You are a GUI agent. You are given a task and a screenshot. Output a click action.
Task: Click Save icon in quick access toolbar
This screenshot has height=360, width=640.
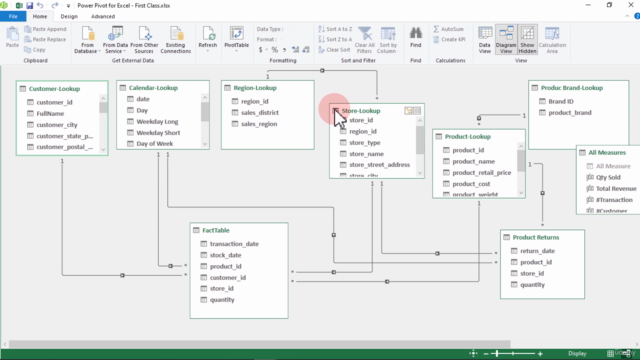(29, 6)
